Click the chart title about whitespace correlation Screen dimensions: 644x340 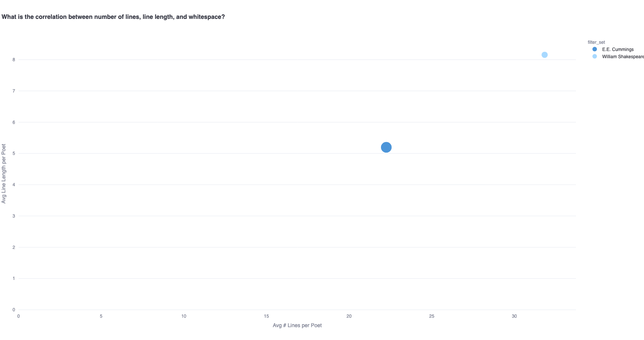point(113,17)
